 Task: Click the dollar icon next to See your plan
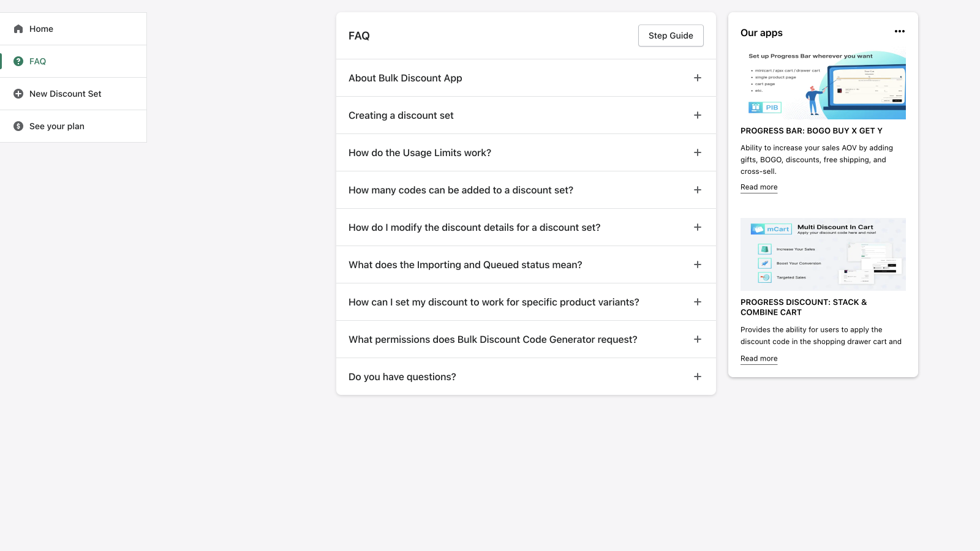pos(18,126)
